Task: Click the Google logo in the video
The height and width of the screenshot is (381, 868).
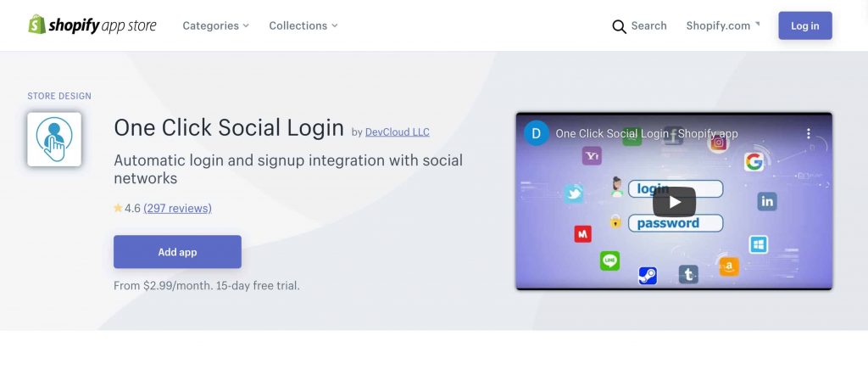Action: [x=754, y=162]
